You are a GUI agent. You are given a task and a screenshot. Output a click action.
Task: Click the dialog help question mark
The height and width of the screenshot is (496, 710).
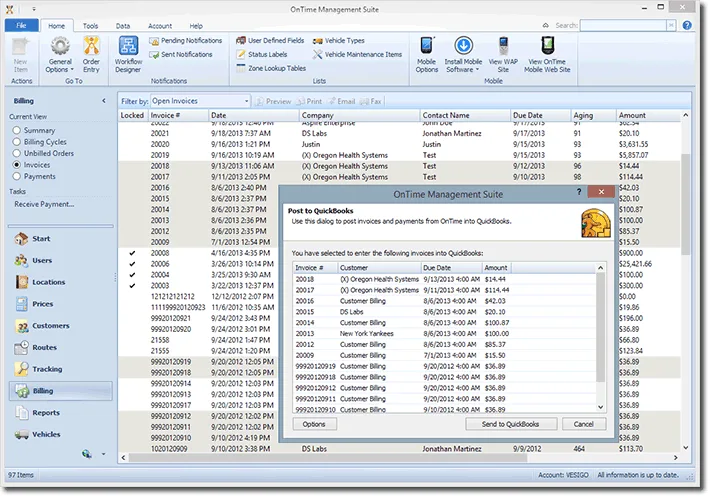[x=579, y=192]
